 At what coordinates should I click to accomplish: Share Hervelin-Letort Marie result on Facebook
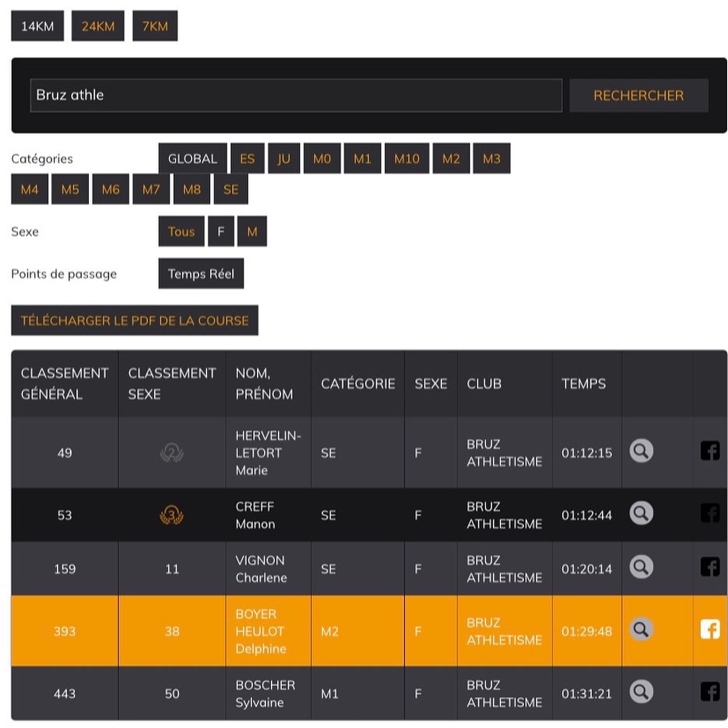click(709, 452)
